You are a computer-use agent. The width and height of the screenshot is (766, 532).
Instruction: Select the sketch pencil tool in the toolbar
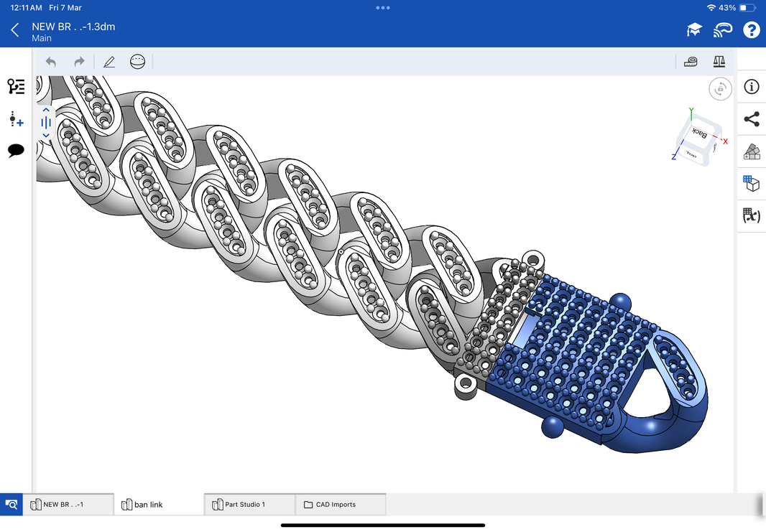(109, 62)
